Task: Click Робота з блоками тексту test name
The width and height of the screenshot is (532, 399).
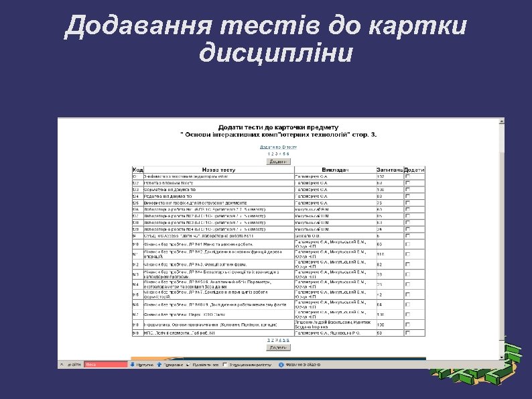Action: [x=169, y=183]
